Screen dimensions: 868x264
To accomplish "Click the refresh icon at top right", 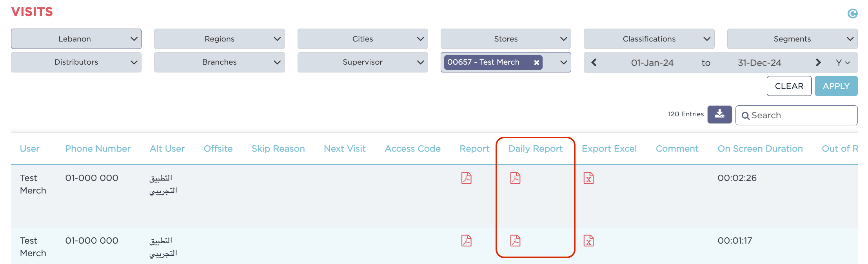I will (x=852, y=14).
